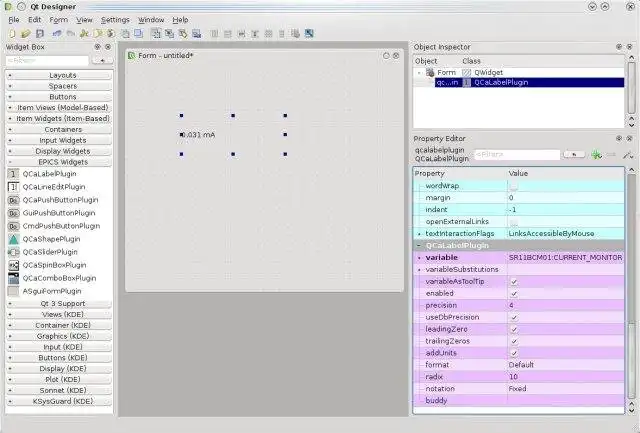Click the green Add Dynamic Property icon

(596, 155)
